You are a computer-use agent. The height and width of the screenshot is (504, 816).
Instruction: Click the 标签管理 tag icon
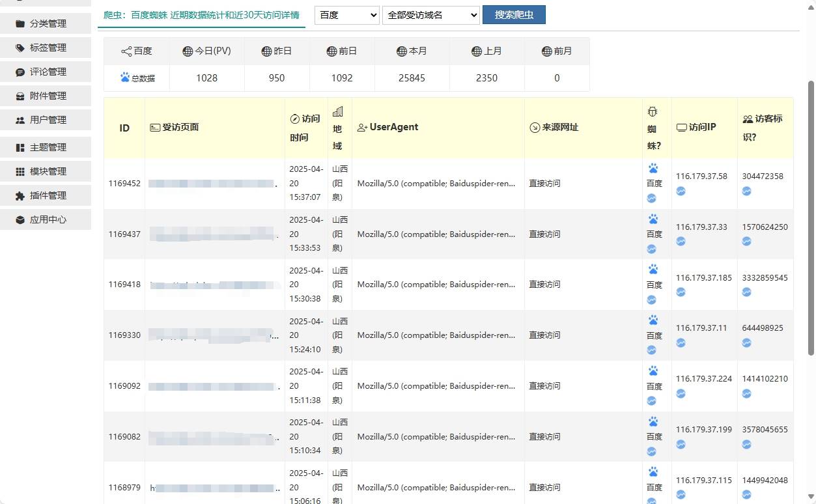point(20,48)
